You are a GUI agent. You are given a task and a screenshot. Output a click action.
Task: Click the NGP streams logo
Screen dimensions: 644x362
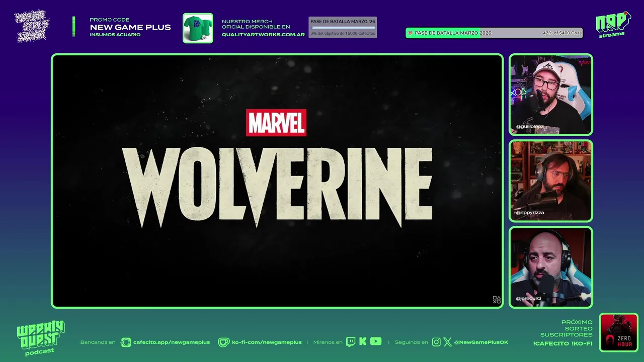click(x=613, y=25)
